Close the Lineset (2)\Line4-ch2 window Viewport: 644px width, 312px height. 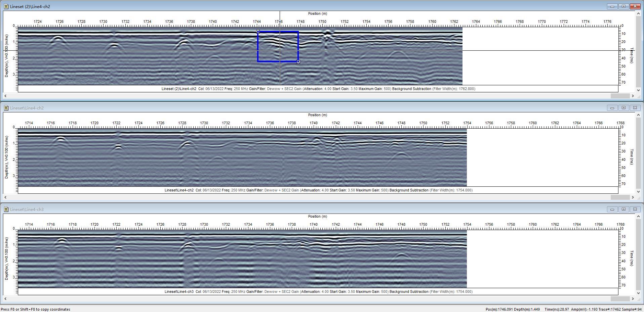(x=635, y=6)
